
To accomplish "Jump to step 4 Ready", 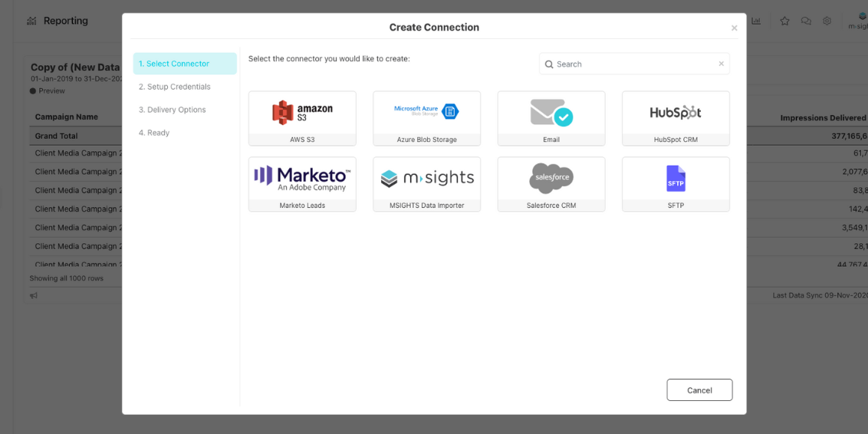I will tap(154, 133).
